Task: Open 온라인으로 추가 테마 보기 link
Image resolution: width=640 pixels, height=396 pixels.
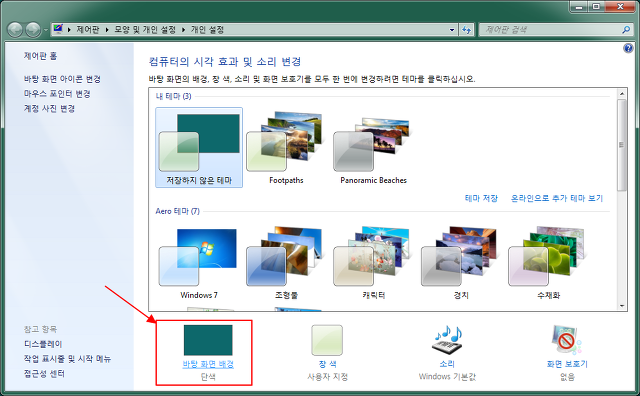Action: coord(557,198)
